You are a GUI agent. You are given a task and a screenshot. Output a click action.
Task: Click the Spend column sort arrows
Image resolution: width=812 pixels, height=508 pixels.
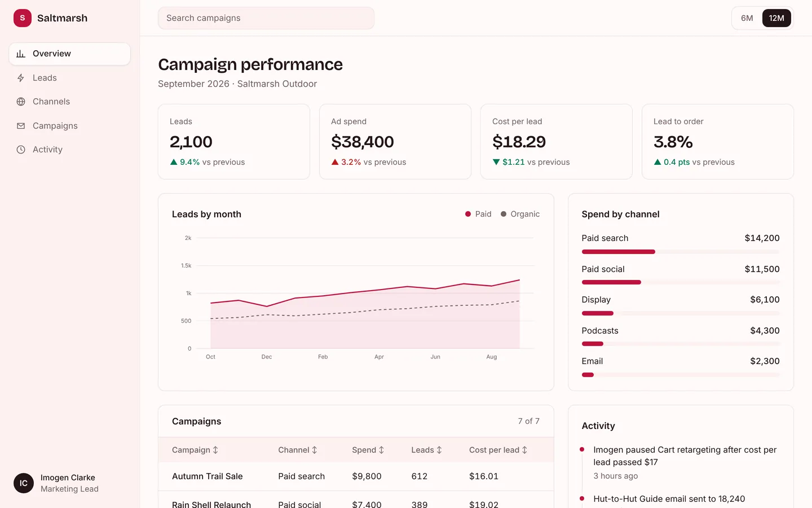pos(381,450)
